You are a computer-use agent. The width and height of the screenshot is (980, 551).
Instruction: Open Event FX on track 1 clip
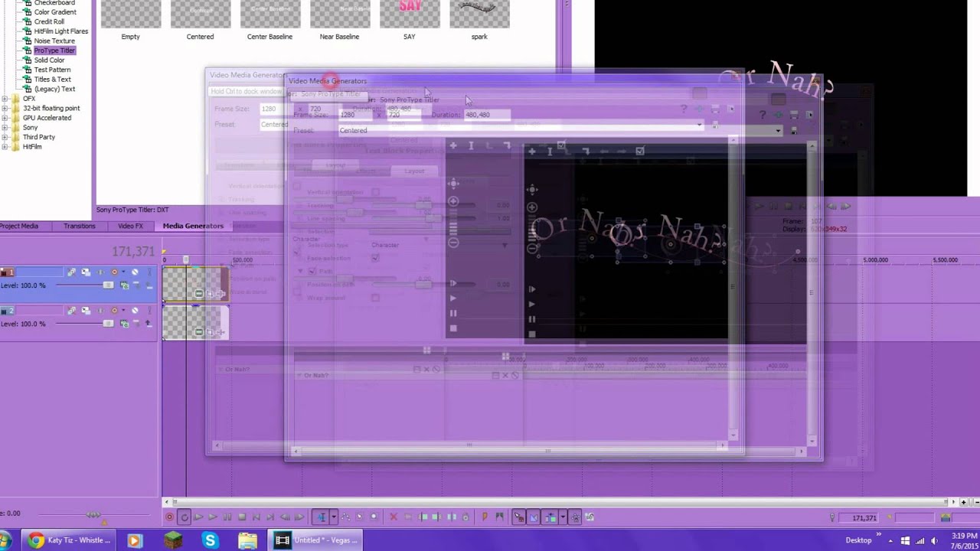click(x=220, y=294)
